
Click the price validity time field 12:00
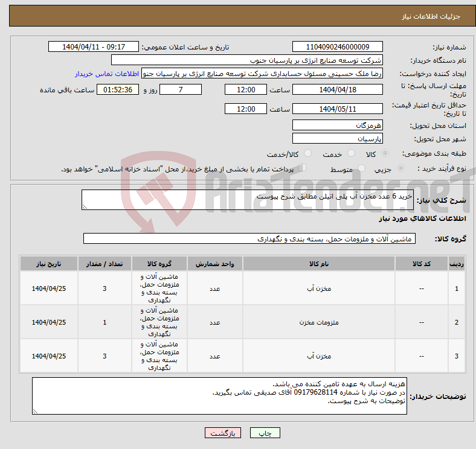[x=246, y=109]
